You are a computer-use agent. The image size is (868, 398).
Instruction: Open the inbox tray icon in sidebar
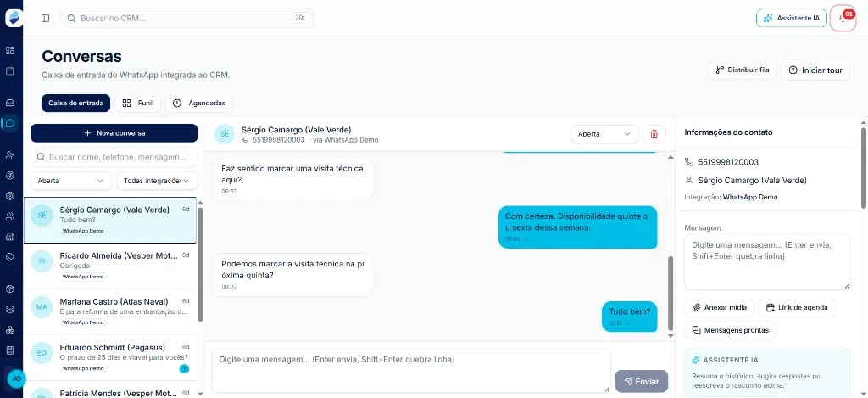pyautogui.click(x=9, y=103)
